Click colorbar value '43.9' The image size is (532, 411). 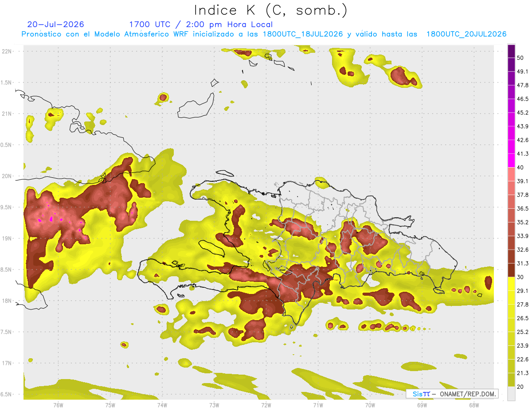tap(523, 126)
